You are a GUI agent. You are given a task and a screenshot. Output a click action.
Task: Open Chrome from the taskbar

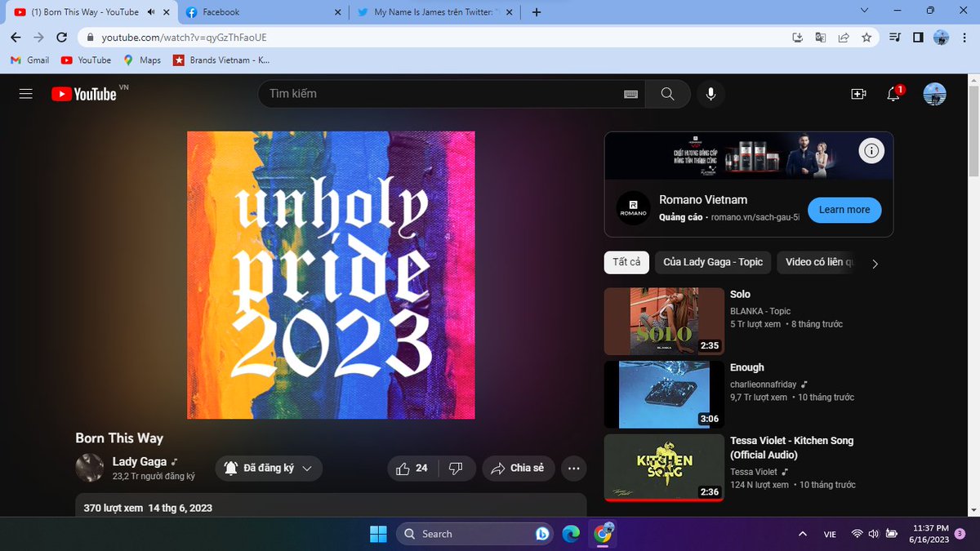click(x=603, y=534)
